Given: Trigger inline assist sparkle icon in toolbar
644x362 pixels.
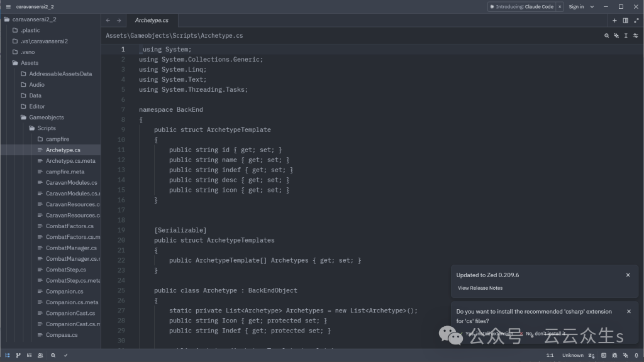Looking at the screenshot, I should 616,36.
